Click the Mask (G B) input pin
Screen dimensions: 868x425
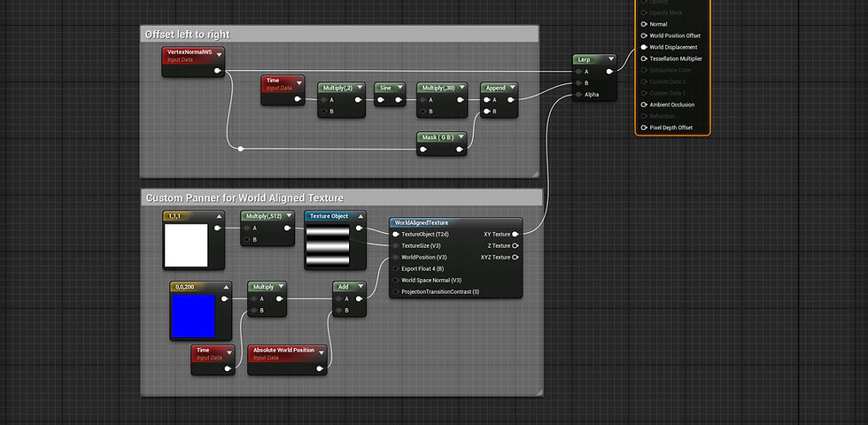tap(423, 150)
